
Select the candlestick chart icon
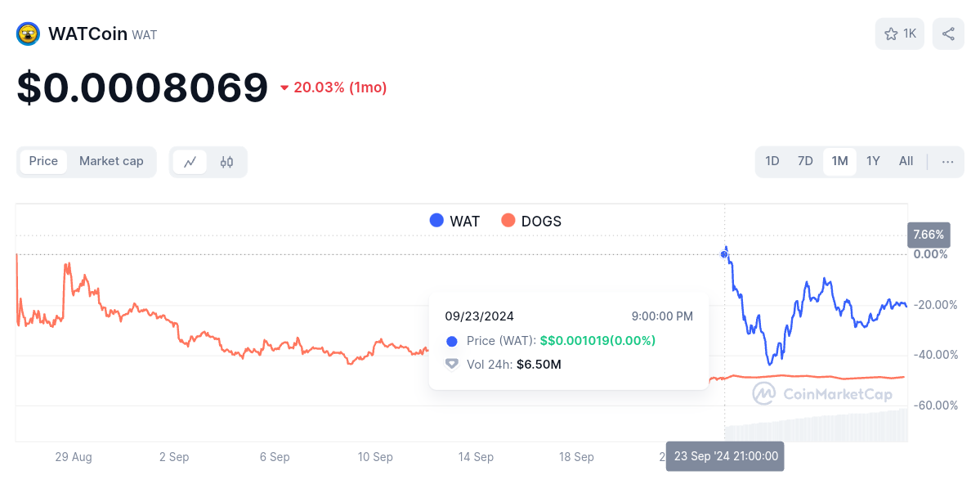pyautogui.click(x=226, y=162)
